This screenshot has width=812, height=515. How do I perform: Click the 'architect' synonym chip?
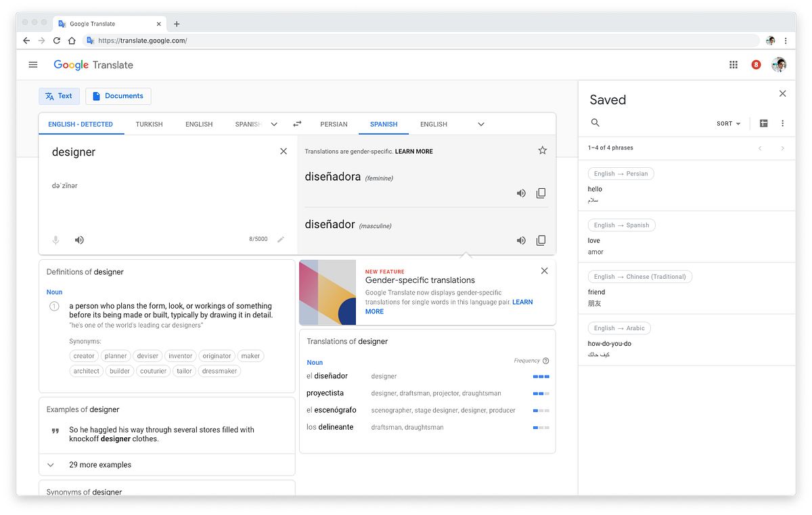[x=87, y=371]
